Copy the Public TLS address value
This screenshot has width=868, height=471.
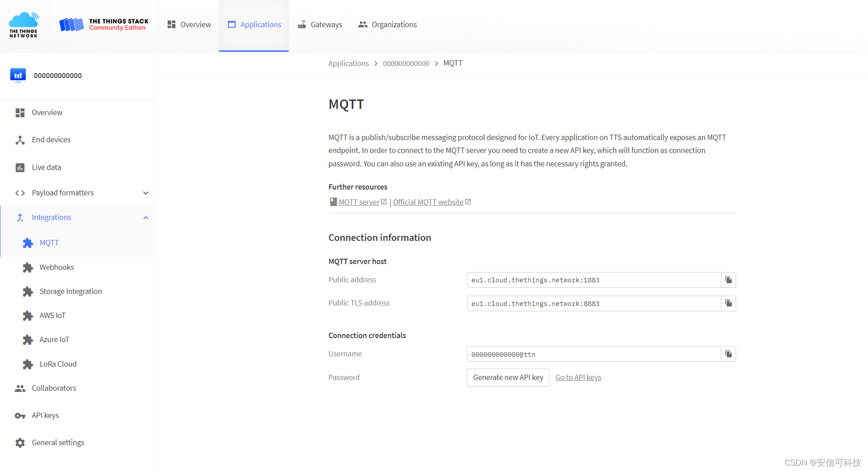coord(729,303)
